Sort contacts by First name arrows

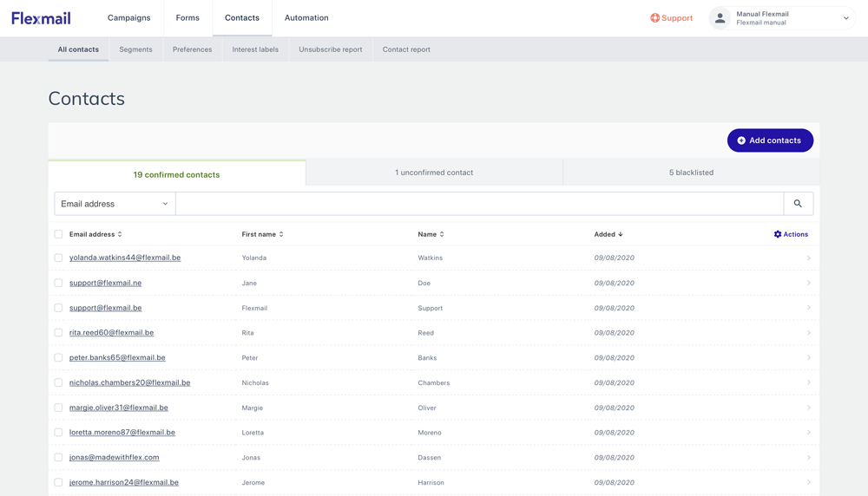coord(281,234)
